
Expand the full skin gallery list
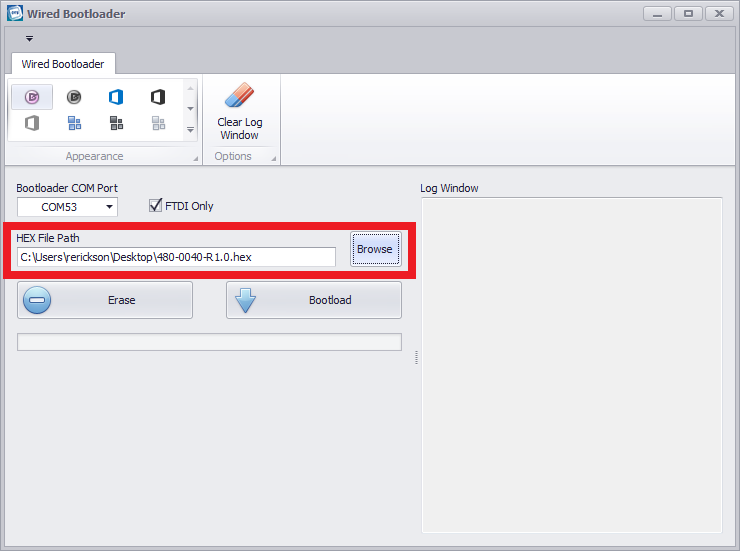point(190,129)
